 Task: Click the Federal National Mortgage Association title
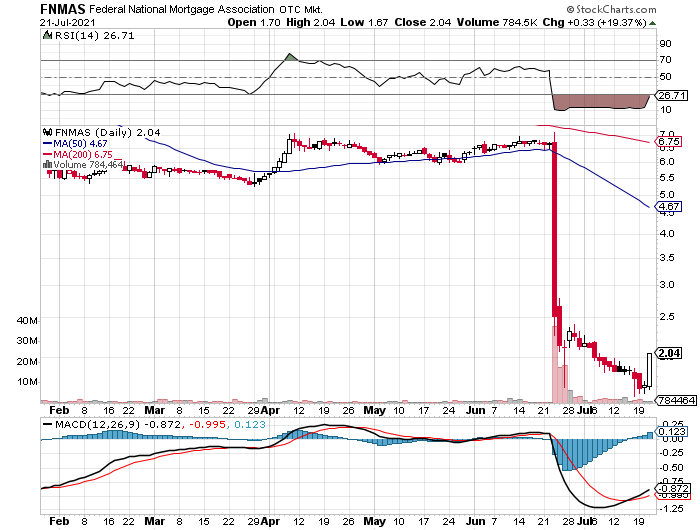[x=182, y=9]
